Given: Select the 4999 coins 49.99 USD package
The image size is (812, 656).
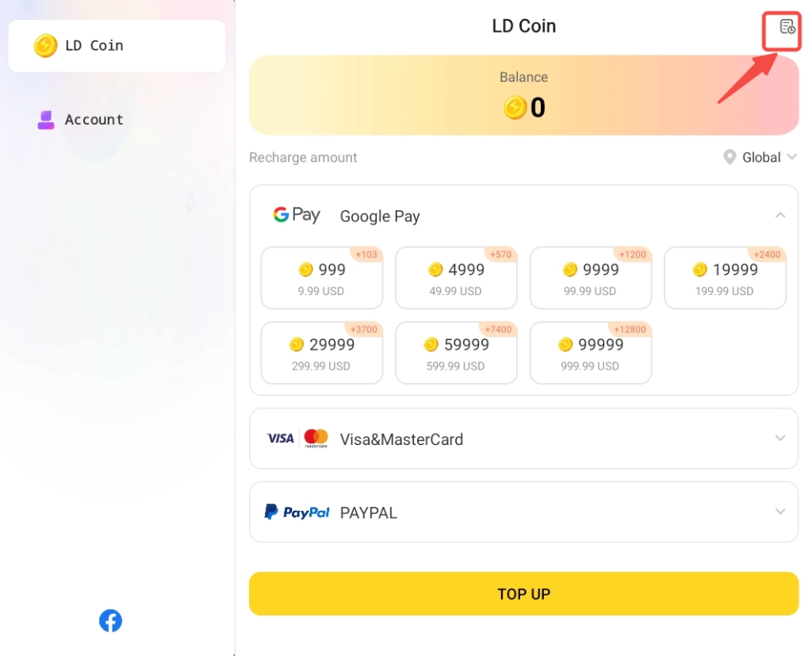Looking at the screenshot, I should pyautogui.click(x=456, y=278).
